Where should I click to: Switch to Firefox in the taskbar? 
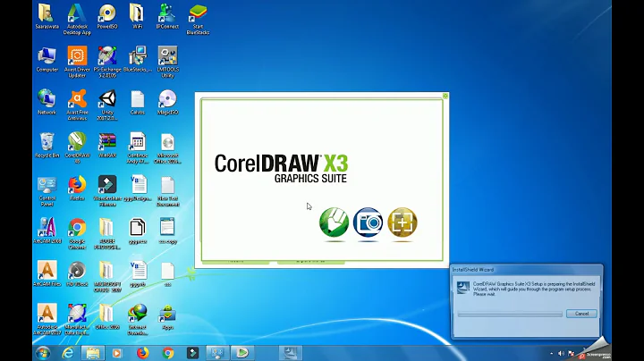[142, 353]
